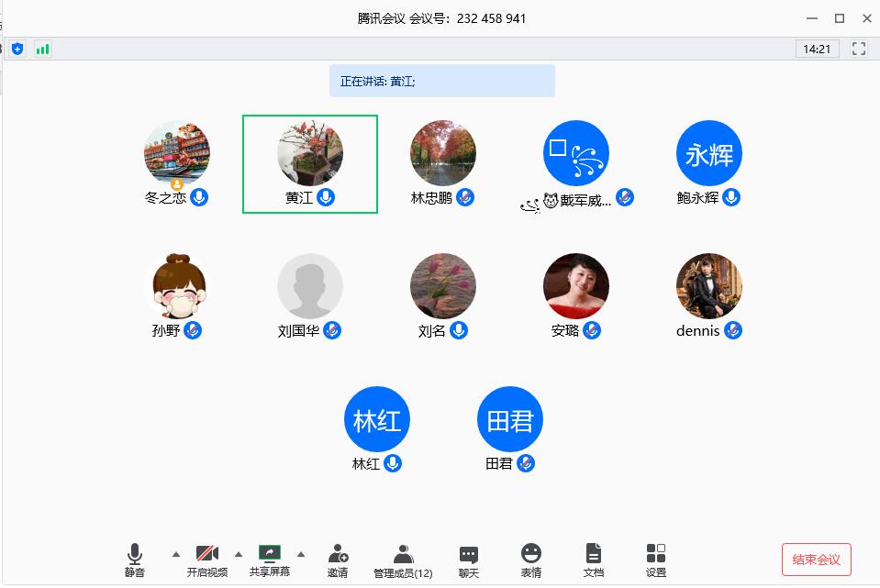880x588 pixels.
Task: Mute your microphone (静音)
Action: point(135,560)
